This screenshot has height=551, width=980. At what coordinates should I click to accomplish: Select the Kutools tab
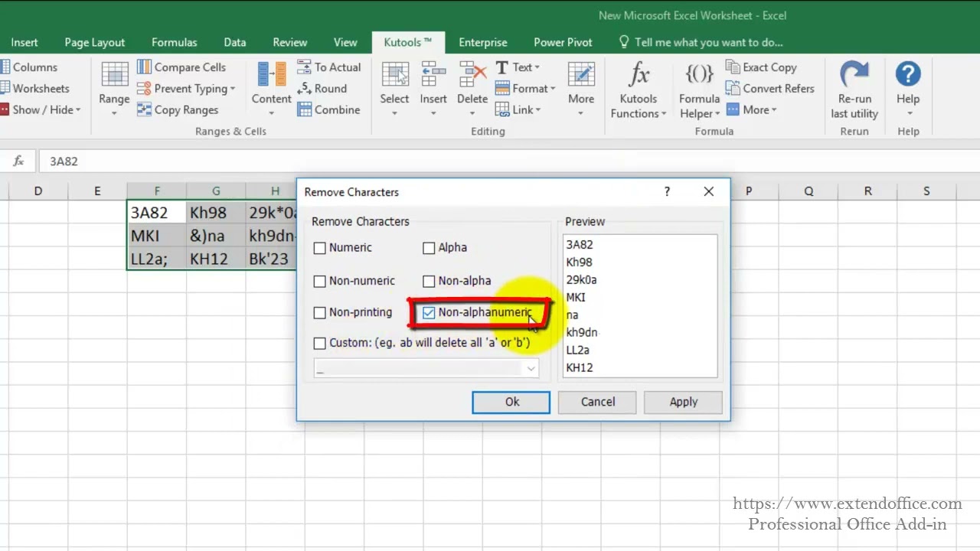coord(408,43)
